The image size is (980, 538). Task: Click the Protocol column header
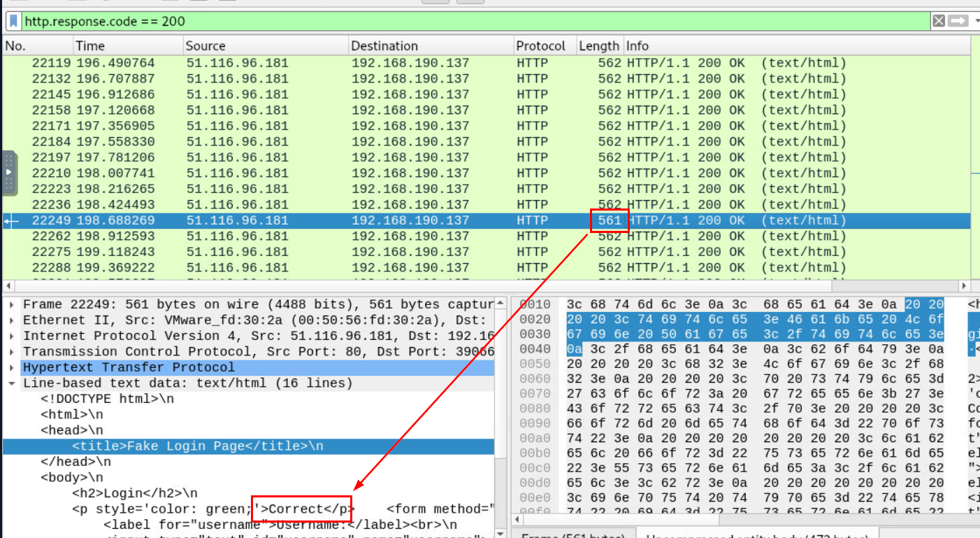[540, 46]
